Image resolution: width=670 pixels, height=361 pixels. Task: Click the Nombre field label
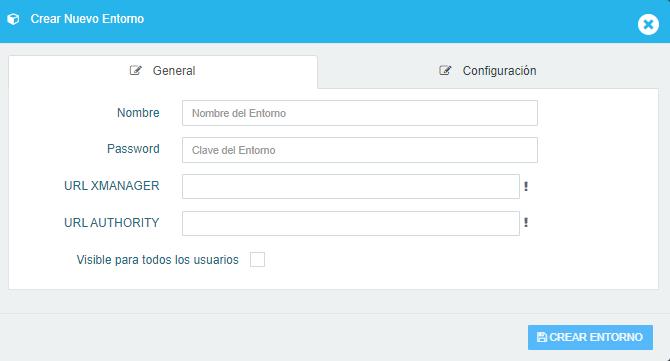[x=138, y=113]
